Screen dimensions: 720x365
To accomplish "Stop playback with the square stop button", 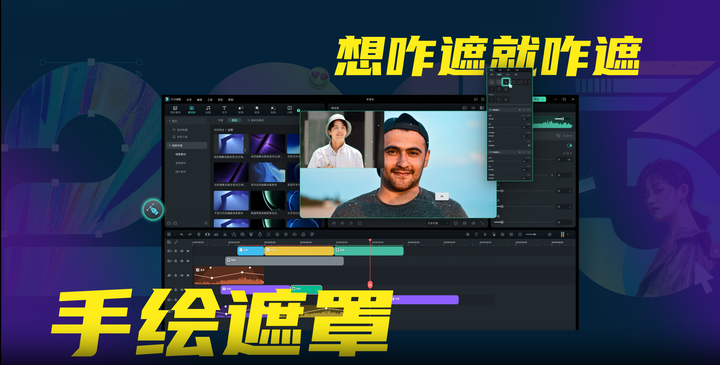I will [360, 223].
